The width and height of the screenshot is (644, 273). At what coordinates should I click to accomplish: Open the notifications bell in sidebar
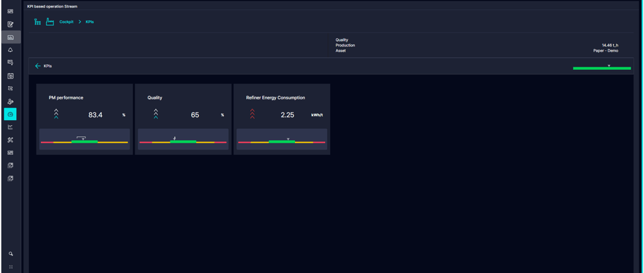click(x=11, y=50)
